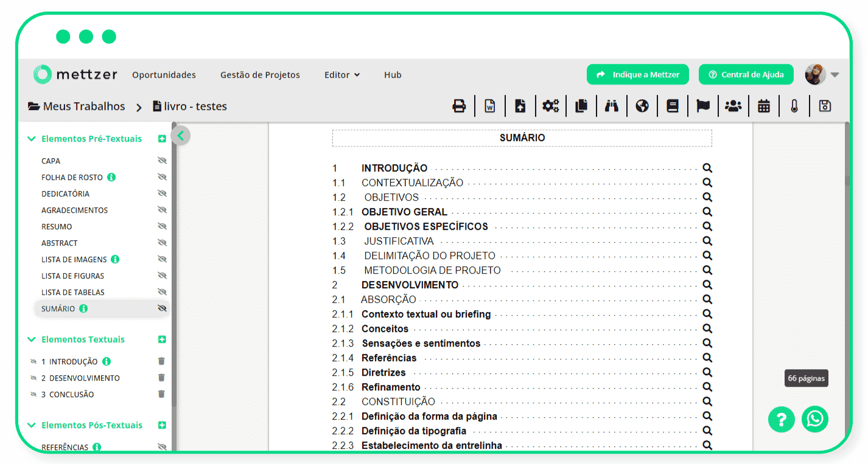This screenshot has width=868, height=464.
Task: Expand the user avatar dropdown arrow
Action: tap(835, 75)
